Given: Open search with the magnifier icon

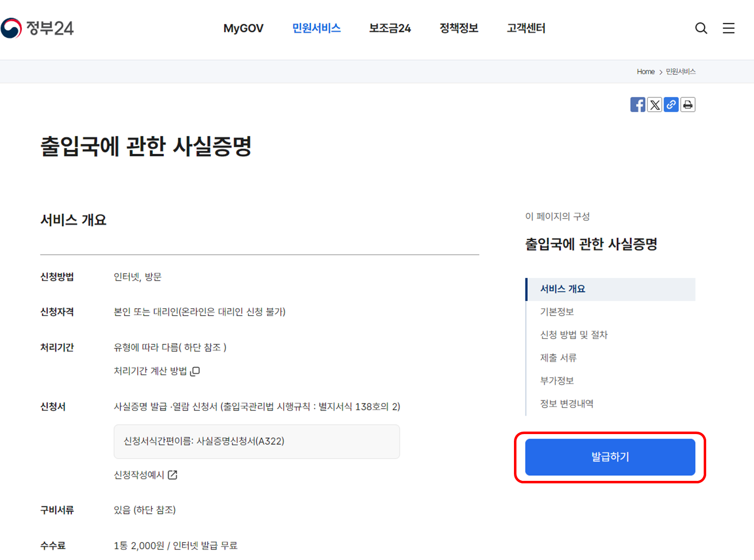Looking at the screenshot, I should pos(701,28).
